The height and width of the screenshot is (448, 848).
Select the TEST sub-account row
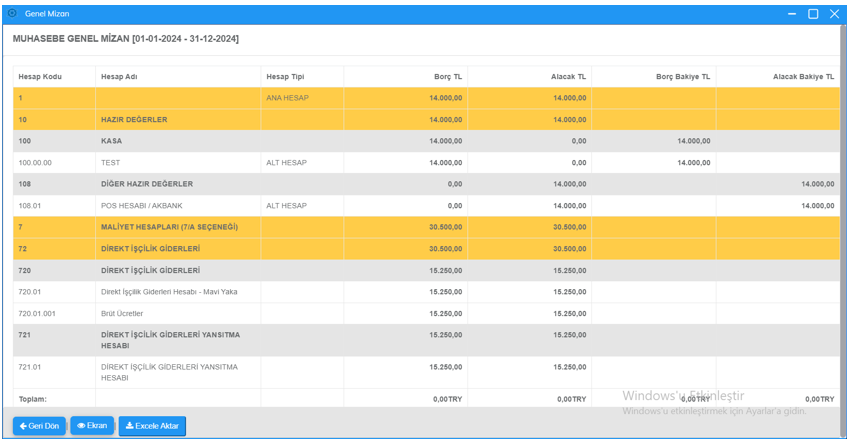click(x=111, y=163)
